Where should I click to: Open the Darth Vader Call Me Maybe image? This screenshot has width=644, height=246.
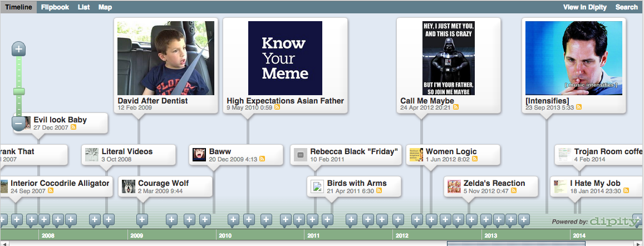pos(449,58)
